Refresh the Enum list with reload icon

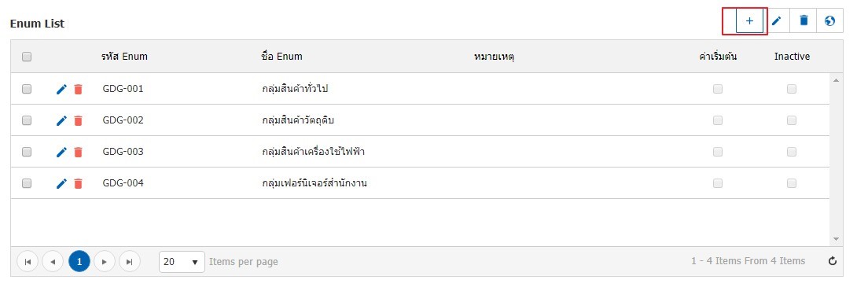[833, 261]
